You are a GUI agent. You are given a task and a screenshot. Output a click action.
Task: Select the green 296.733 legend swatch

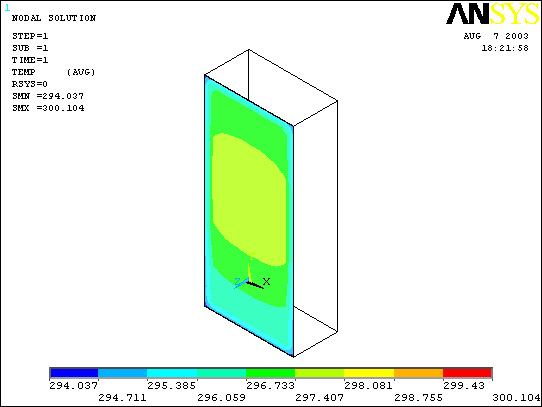(x=270, y=373)
